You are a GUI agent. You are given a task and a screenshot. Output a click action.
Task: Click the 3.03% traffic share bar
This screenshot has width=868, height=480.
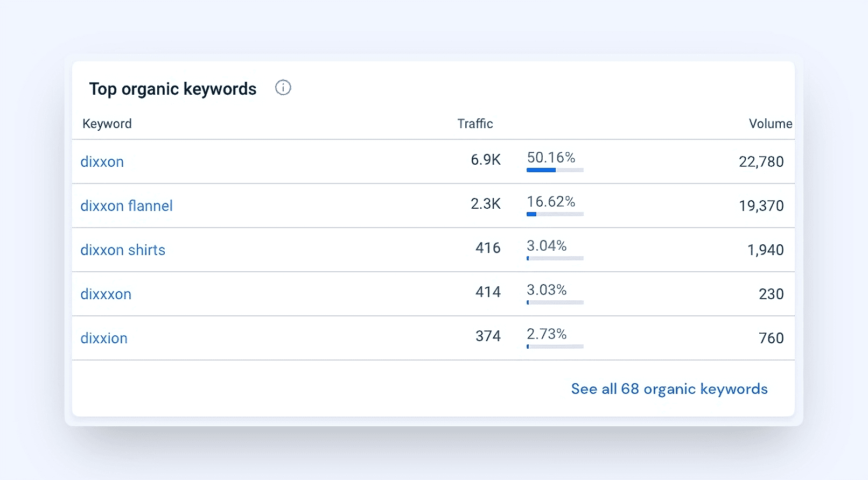(555, 302)
